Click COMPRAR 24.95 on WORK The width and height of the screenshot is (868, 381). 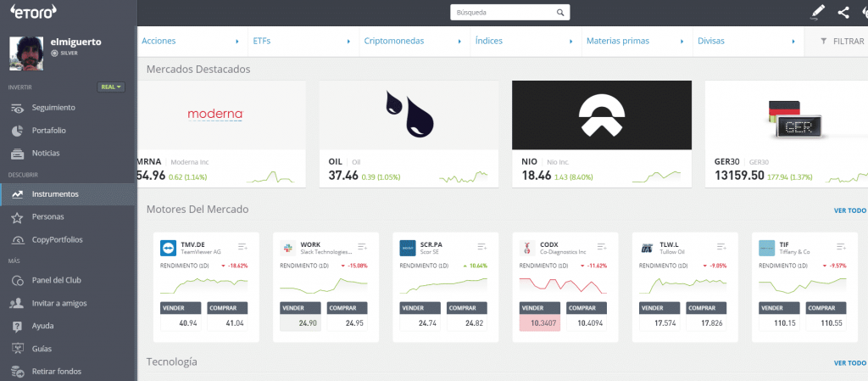click(x=347, y=317)
